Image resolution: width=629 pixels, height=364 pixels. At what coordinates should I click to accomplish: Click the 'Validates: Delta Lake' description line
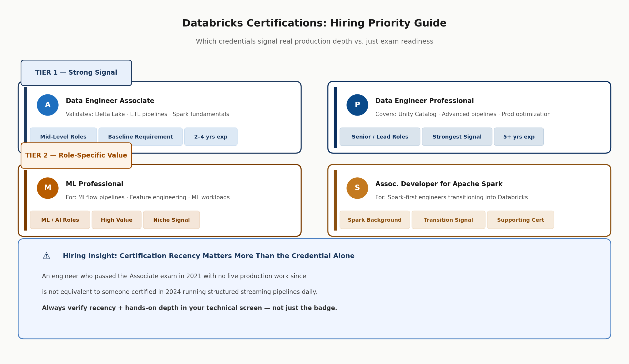147,114
